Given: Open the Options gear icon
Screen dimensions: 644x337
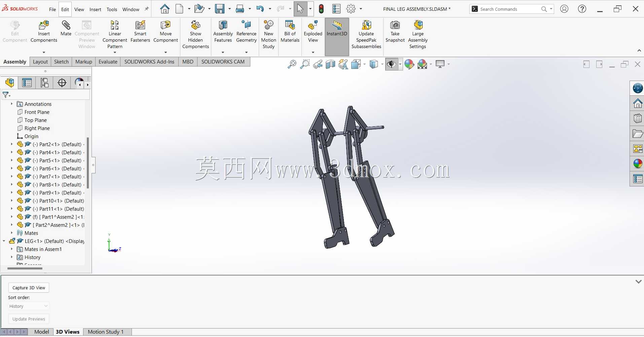Looking at the screenshot, I should [351, 9].
